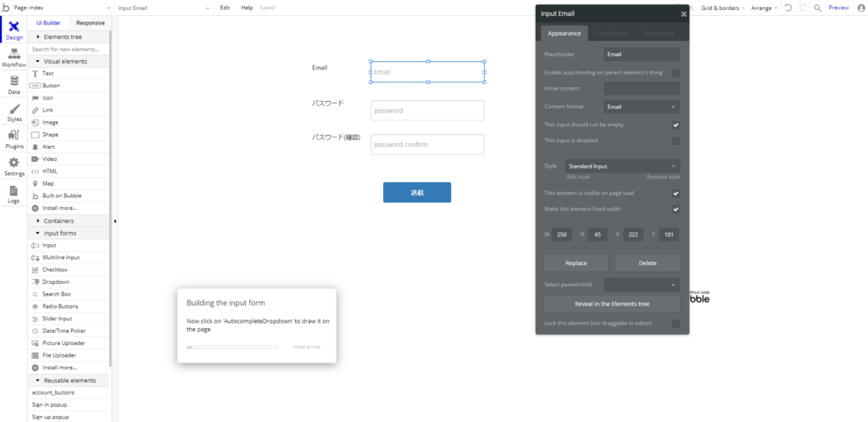Open the Select parent/child dropdown

point(642,285)
